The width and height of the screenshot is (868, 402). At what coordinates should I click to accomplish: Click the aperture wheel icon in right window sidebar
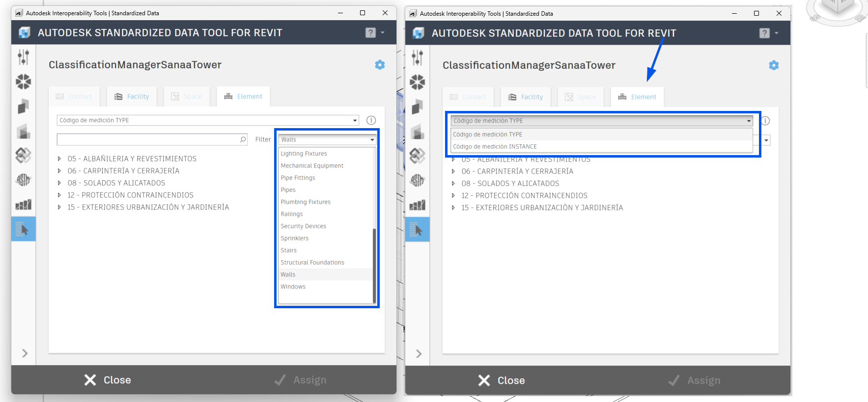[x=418, y=82]
